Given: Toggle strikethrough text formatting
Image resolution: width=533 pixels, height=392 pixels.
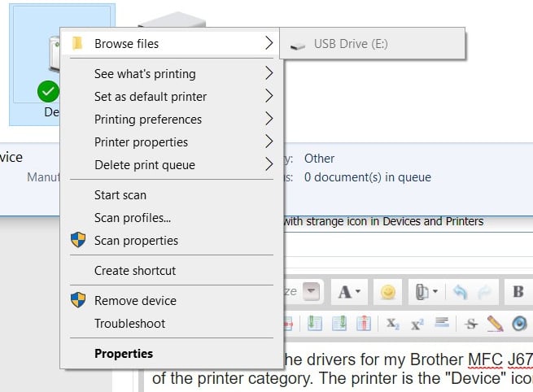Looking at the screenshot, I should tap(470, 324).
